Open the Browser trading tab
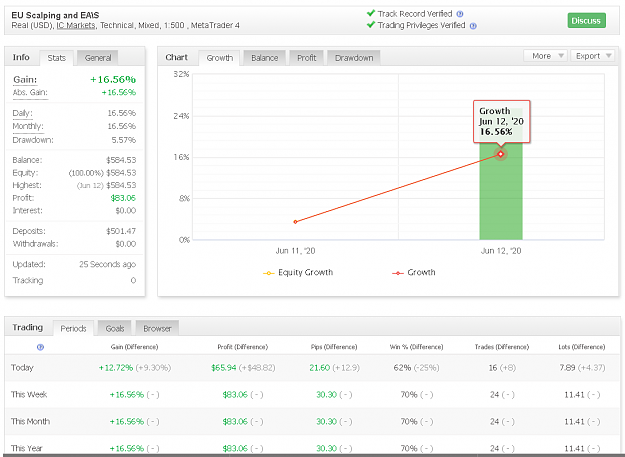This screenshot has width=625, height=457. click(157, 328)
